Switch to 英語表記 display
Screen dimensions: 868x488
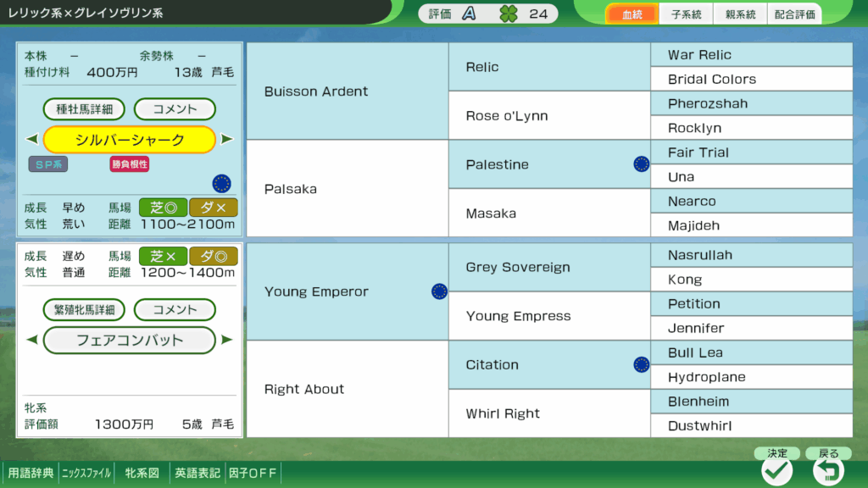197,473
